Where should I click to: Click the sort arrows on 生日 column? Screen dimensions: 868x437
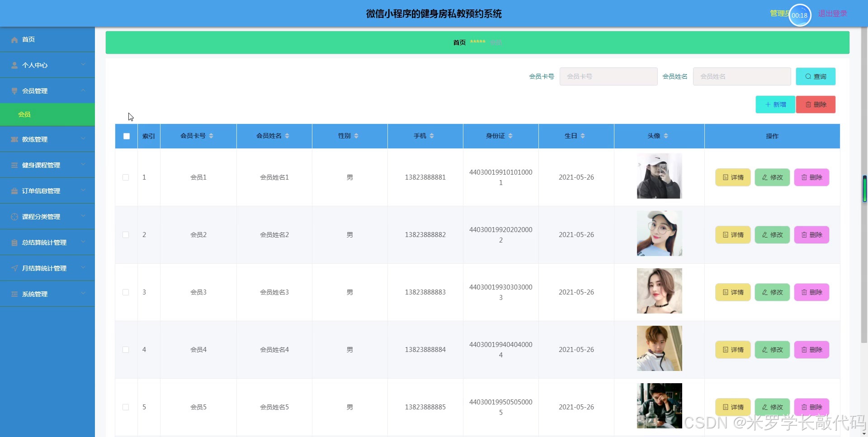click(x=583, y=136)
